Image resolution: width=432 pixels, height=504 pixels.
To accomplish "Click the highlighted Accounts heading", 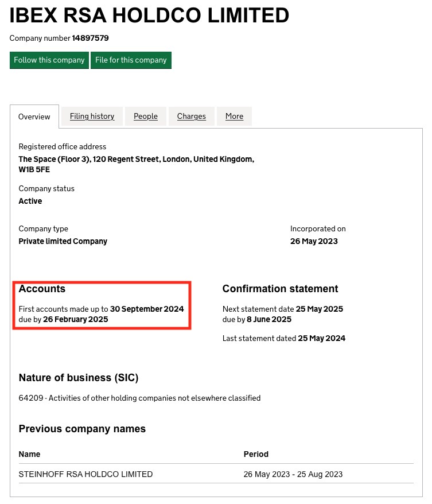I will (42, 289).
